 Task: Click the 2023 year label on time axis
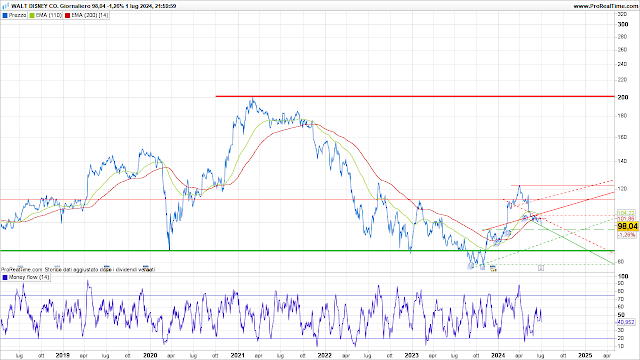(x=411, y=355)
